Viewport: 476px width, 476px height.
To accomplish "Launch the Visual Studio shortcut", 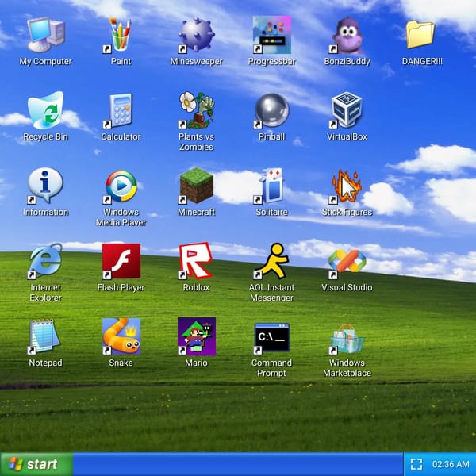I will click(347, 262).
